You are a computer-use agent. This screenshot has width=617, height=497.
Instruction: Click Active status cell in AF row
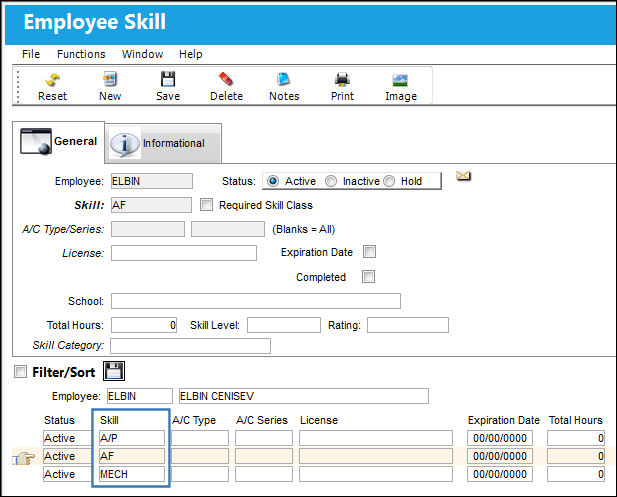click(68, 456)
